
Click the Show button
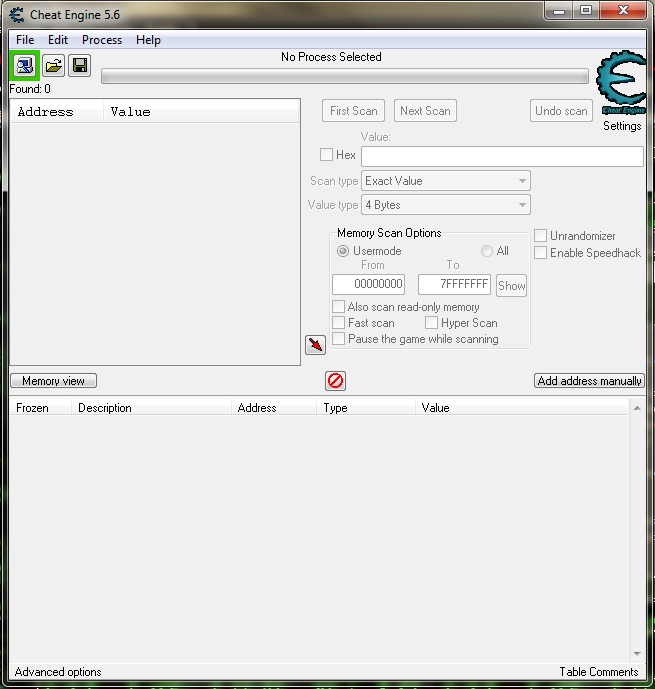pos(511,286)
